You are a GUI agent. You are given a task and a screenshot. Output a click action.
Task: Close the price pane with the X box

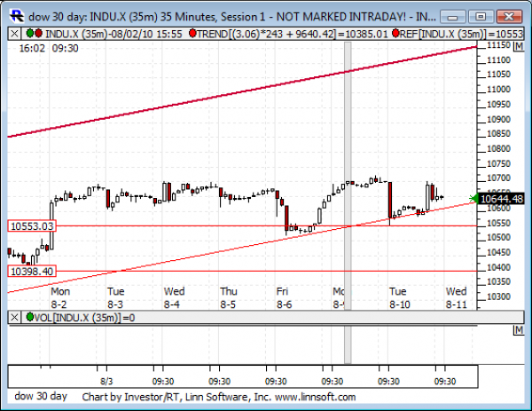(14, 34)
